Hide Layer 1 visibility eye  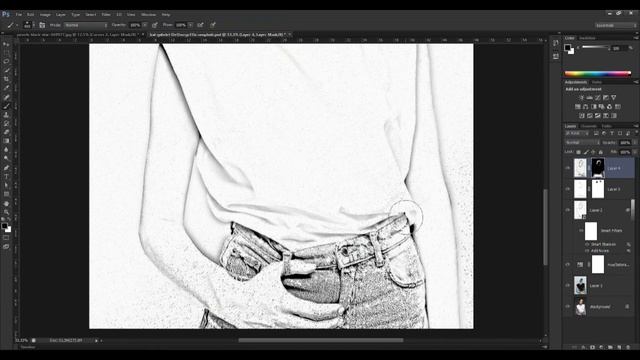pyautogui.click(x=568, y=285)
